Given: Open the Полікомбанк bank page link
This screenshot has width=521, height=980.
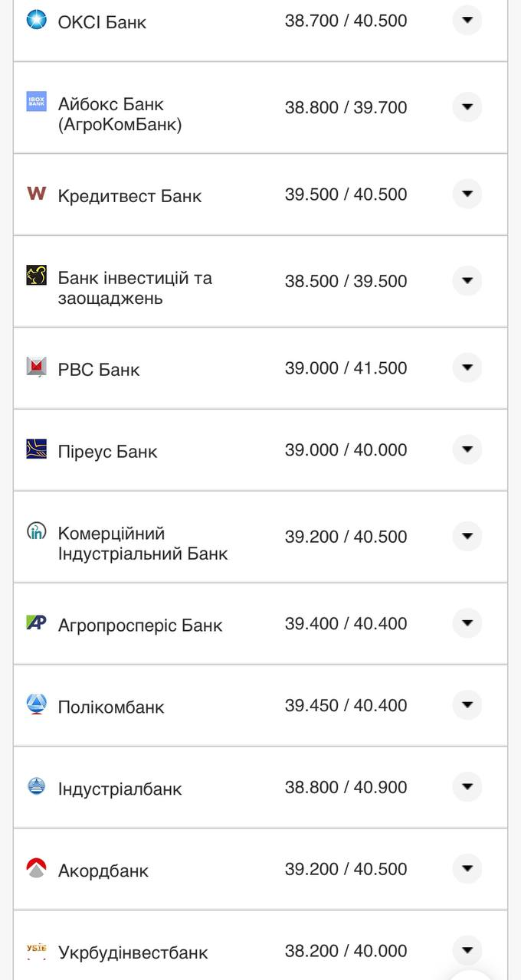Looking at the screenshot, I should click(x=112, y=707).
